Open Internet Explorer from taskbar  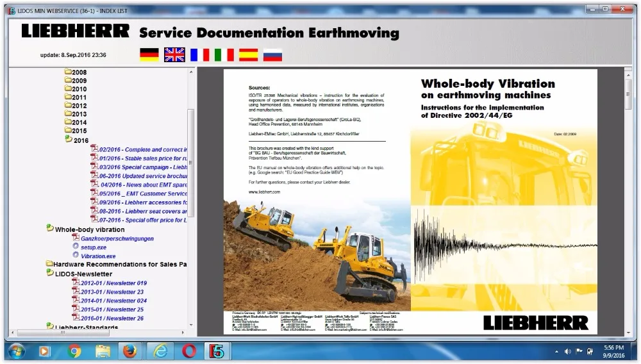(x=161, y=351)
